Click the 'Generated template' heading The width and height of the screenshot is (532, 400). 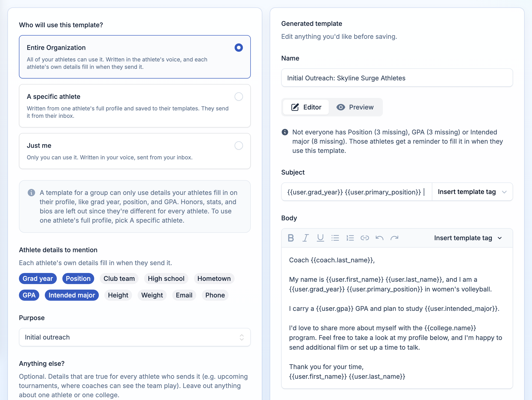[x=311, y=24]
